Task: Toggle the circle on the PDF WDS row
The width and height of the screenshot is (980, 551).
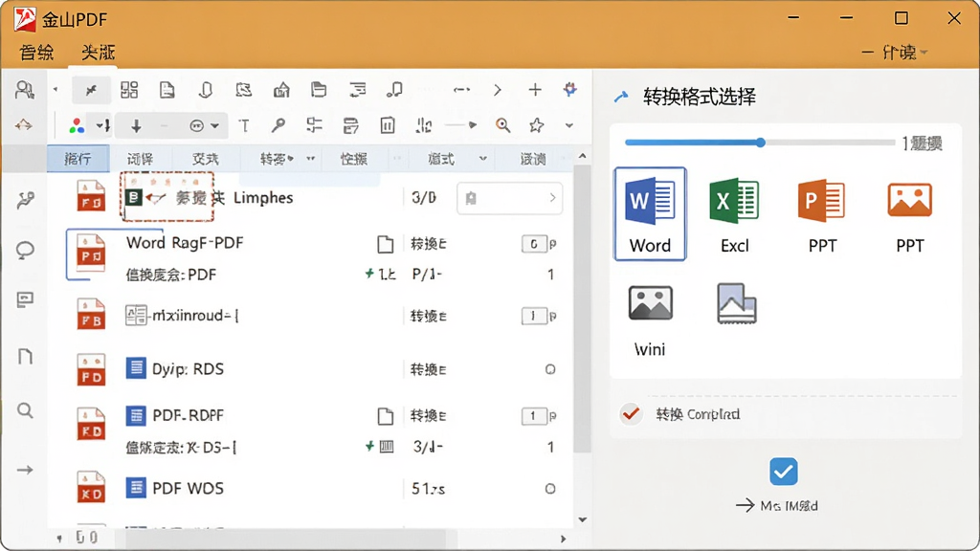Action: coord(550,489)
